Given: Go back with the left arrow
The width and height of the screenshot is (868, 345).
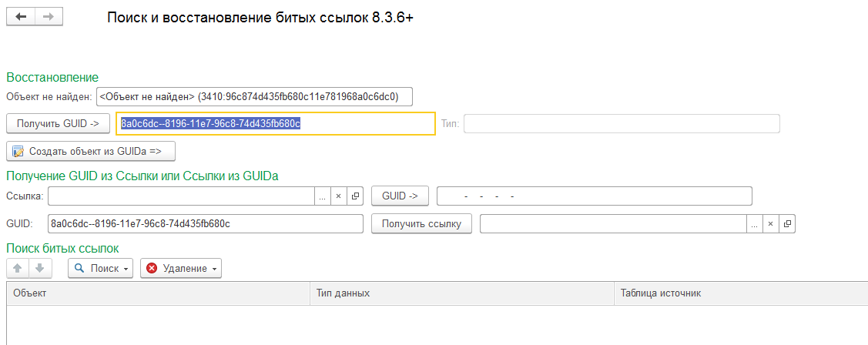Looking at the screenshot, I should 21,17.
